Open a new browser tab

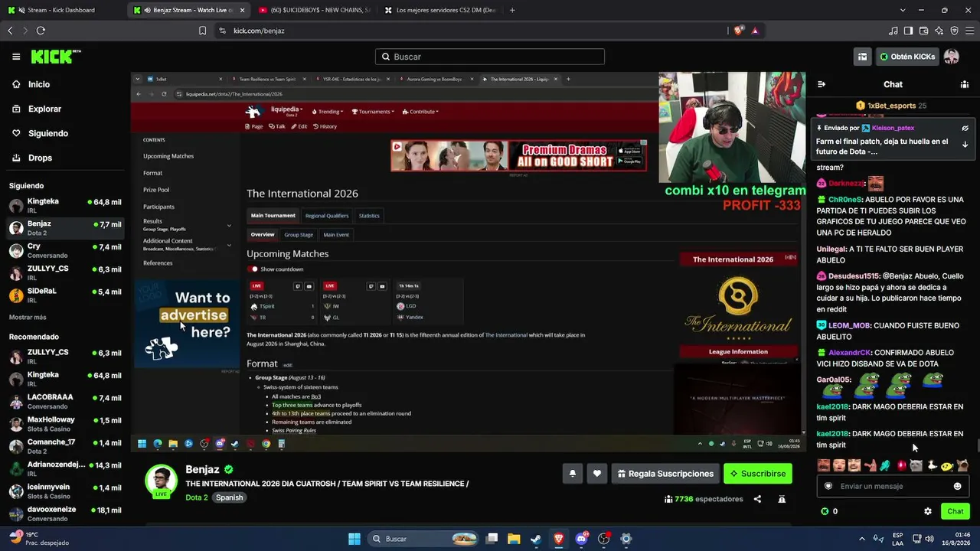512,10
